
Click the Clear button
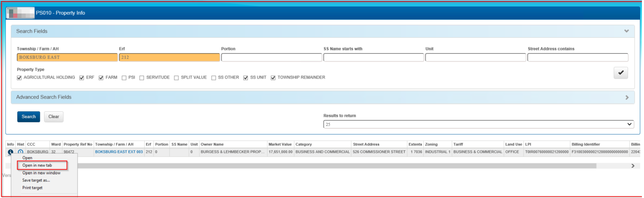[x=54, y=117]
